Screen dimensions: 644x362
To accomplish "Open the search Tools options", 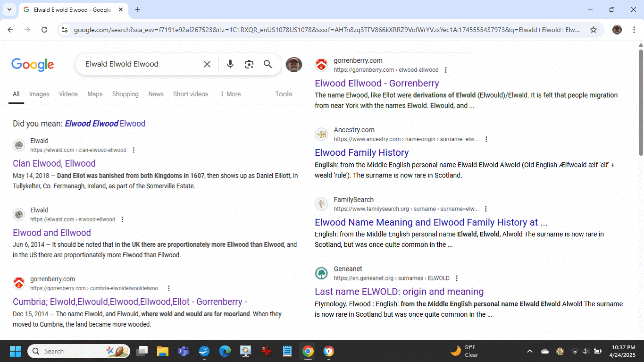I will tap(284, 94).
